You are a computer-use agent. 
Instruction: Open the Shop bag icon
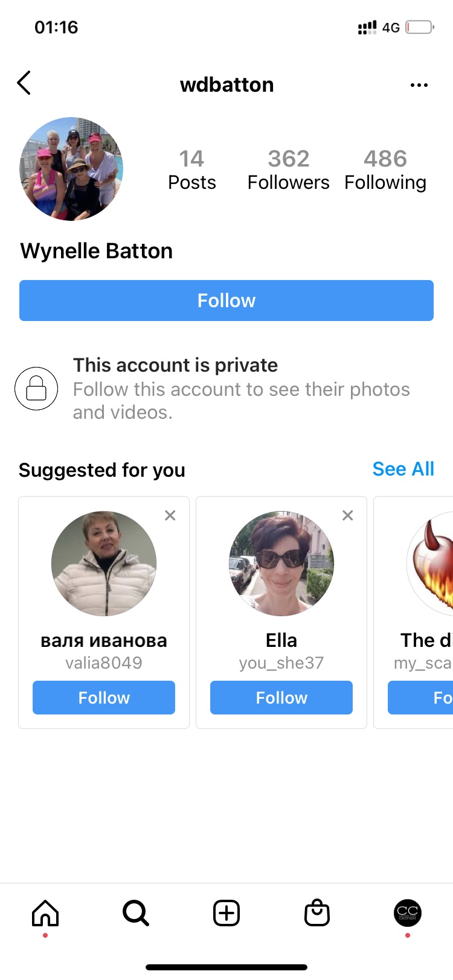(317, 913)
